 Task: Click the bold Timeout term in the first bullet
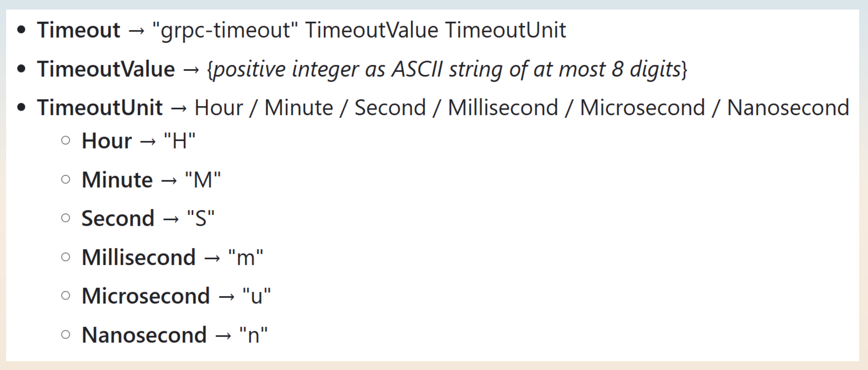pyautogui.click(x=79, y=30)
